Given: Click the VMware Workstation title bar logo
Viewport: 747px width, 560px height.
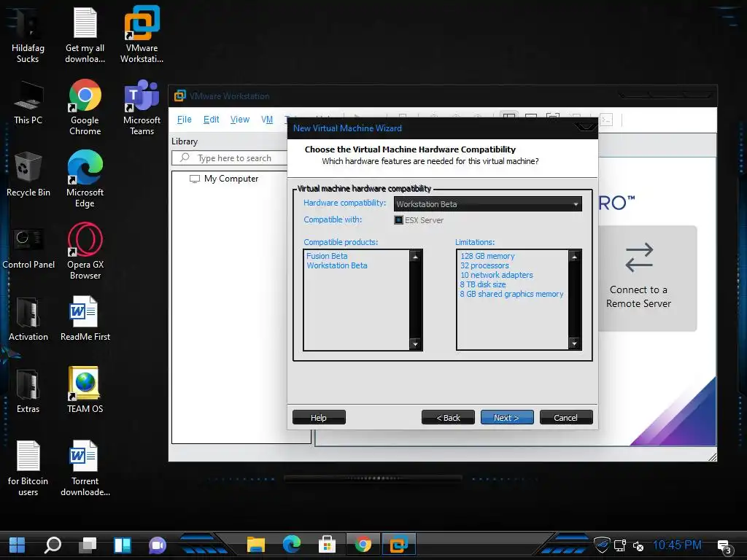Looking at the screenshot, I should (x=180, y=96).
